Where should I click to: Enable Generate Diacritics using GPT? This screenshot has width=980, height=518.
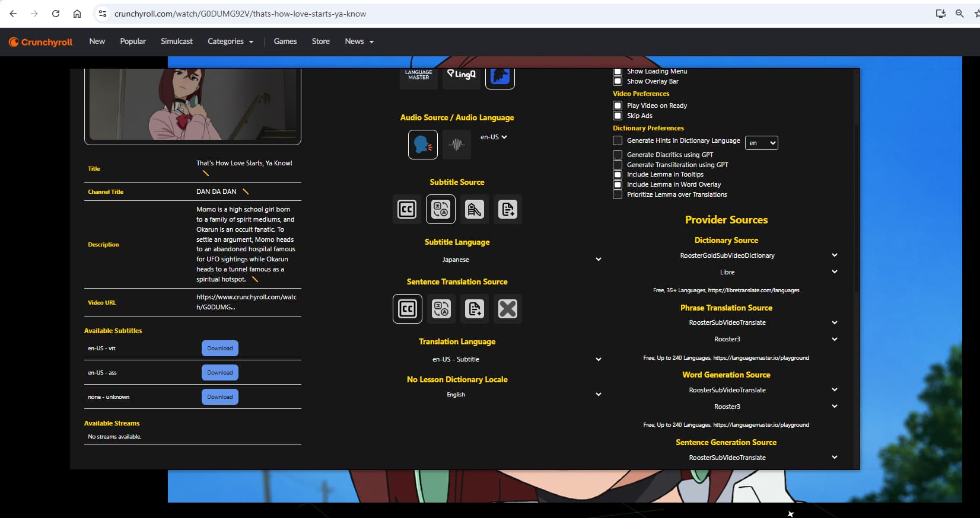[x=618, y=155]
